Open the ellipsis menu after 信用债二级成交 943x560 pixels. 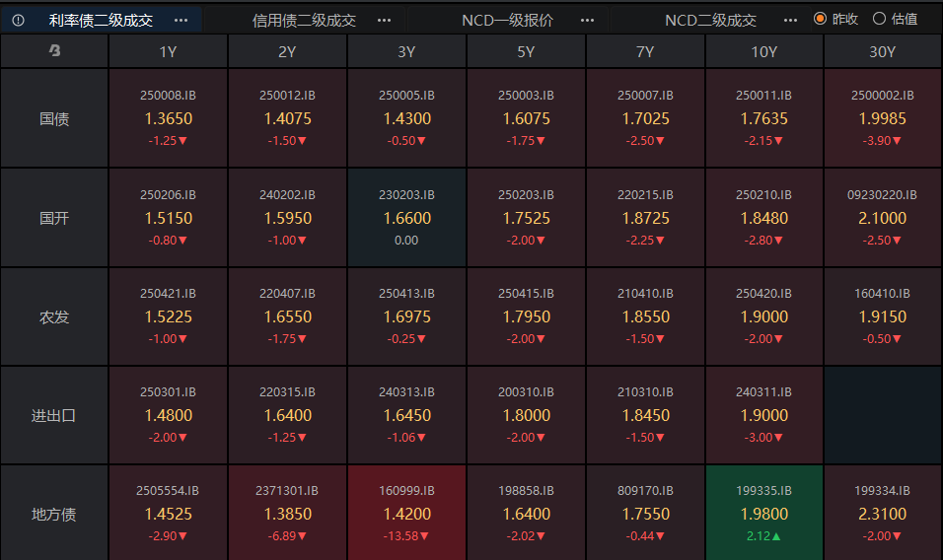[x=385, y=20]
